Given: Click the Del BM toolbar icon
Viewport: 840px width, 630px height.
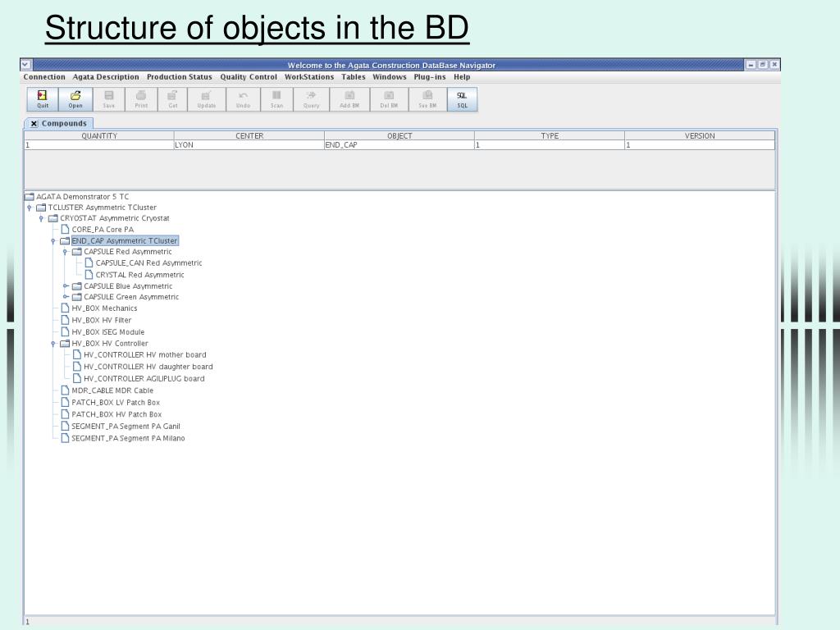Looking at the screenshot, I should pyautogui.click(x=389, y=99).
